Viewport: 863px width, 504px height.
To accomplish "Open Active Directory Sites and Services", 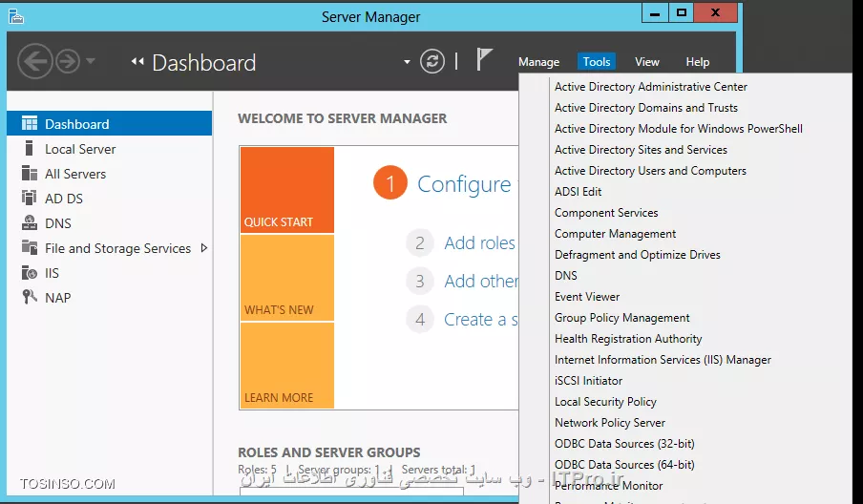I will [x=641, y=150].
